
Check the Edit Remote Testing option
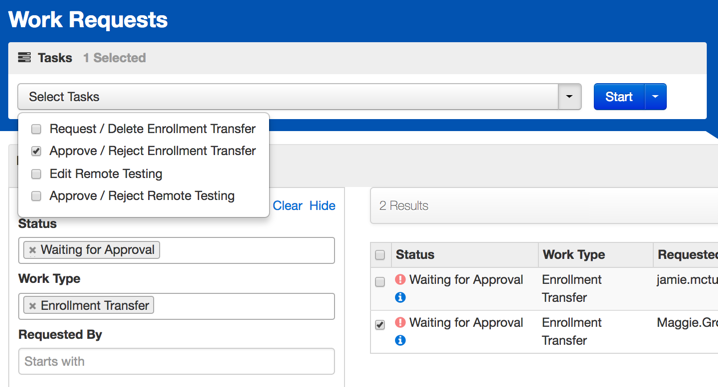(x=36, y=174)
